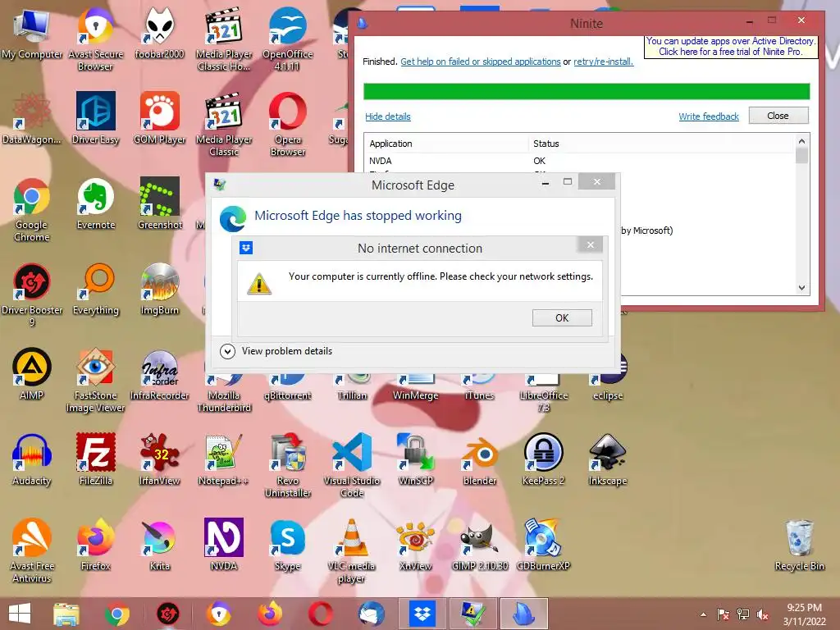The width and height of the screenshot is (840, 630).
Task: Click Hide details link in Ninite
Action: point(388,116)
